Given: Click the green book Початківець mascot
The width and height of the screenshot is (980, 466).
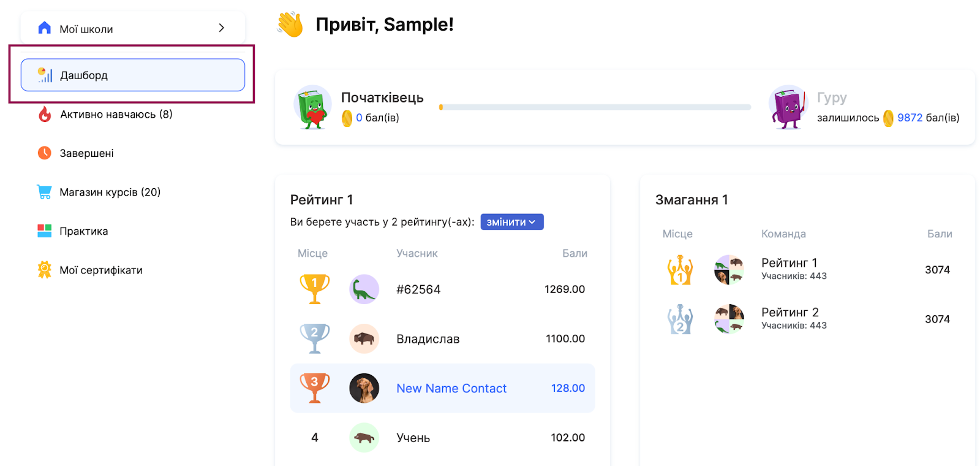Looking at the screenshot, I should tap(313, 108).
